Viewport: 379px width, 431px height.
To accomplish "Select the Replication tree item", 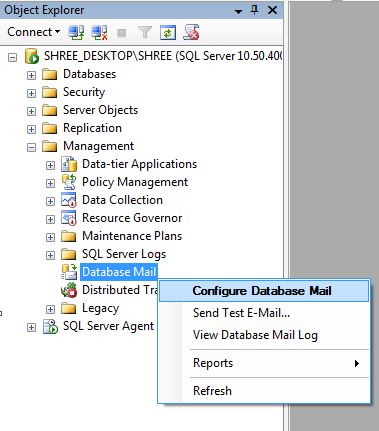I will 92,128.
